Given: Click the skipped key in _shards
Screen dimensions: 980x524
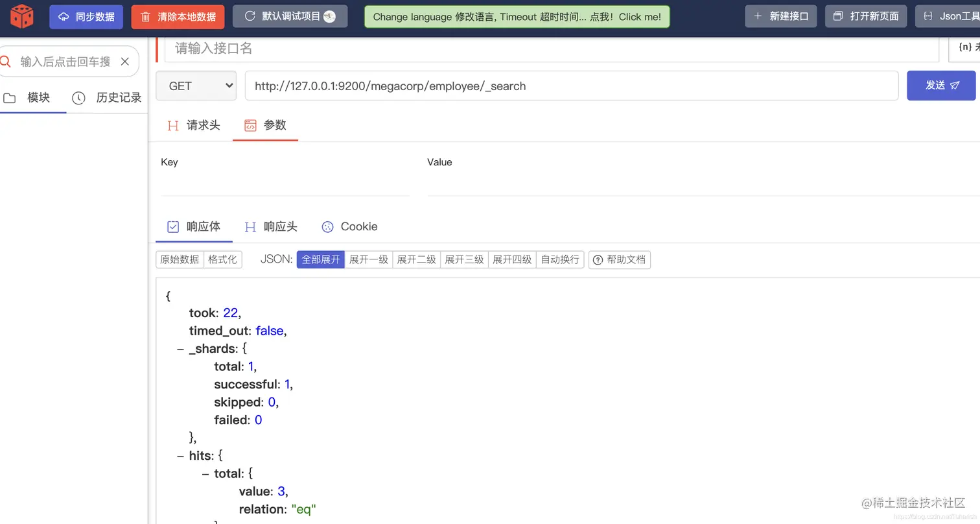Looking at the screenshot, I should [x=238, y=402].
